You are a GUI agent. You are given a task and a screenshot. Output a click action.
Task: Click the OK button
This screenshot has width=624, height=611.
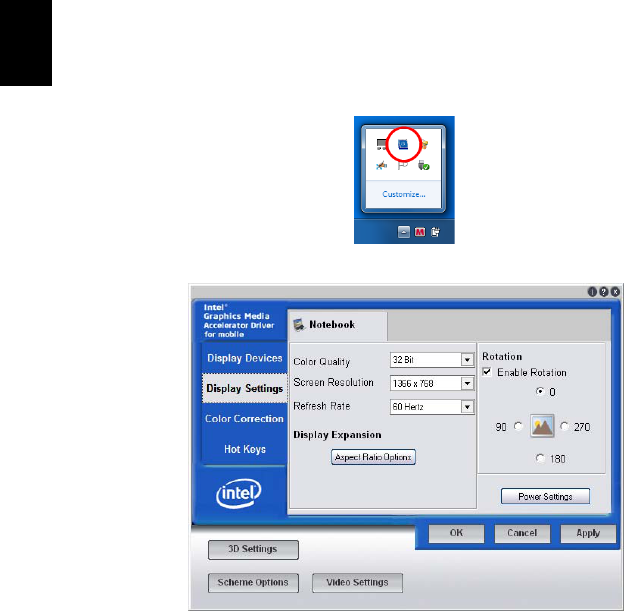tap(456, 533)
